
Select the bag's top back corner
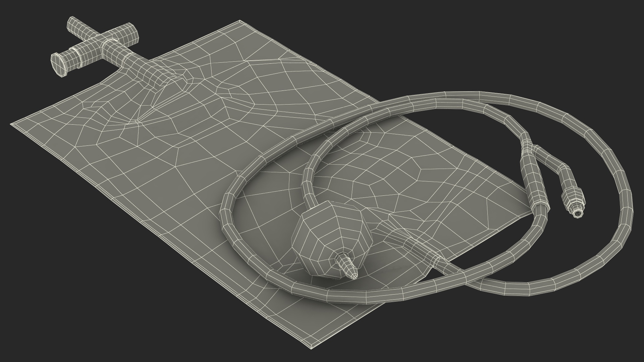pos(239,22)
